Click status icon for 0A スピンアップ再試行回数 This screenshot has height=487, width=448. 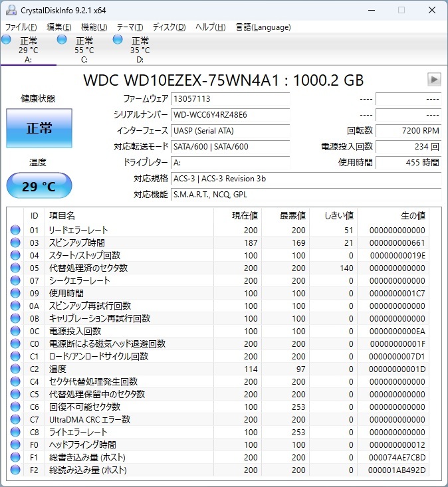pos(15,306)
